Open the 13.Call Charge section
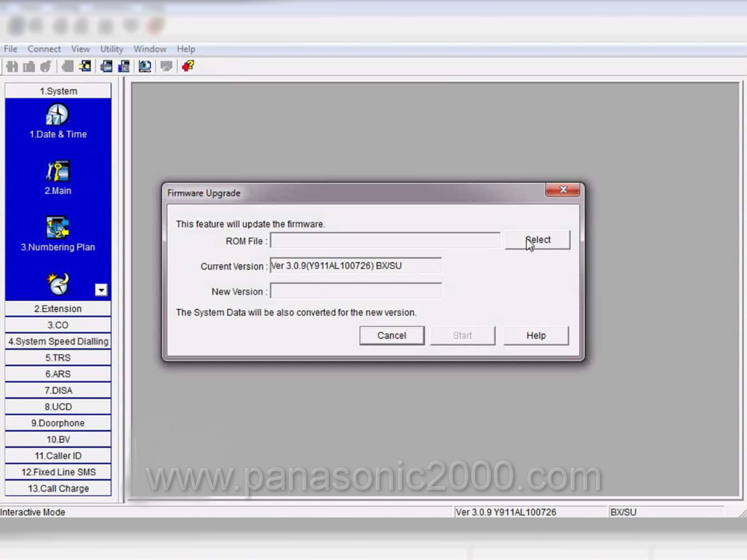This screenshot has height=560, width=747. [x=58, y=488]
